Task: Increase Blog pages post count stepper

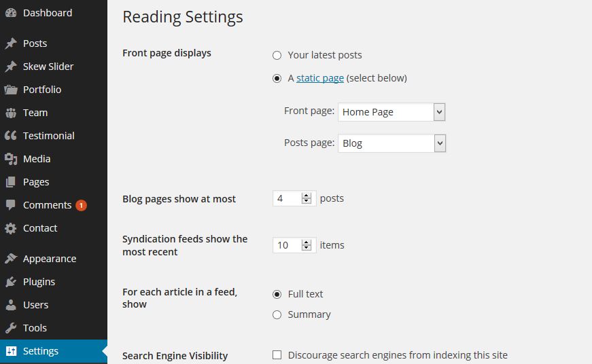Action: pyautogui.click(x=307, y=196)
